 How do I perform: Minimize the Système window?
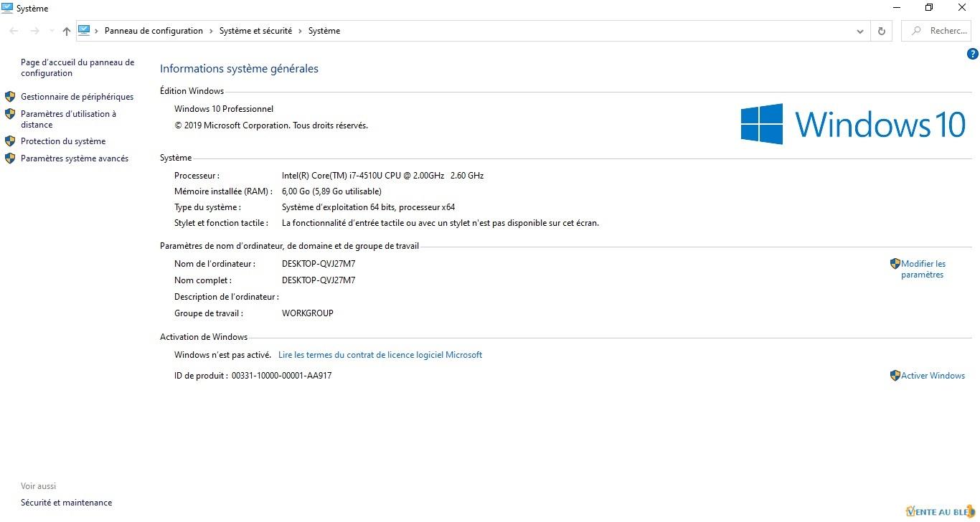point(897,8)
